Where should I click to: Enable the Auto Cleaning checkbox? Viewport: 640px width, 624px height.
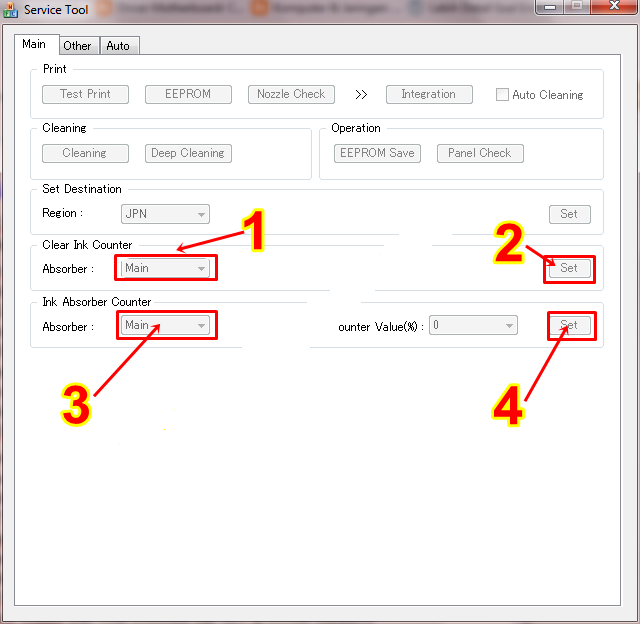(x=502, y=94)
